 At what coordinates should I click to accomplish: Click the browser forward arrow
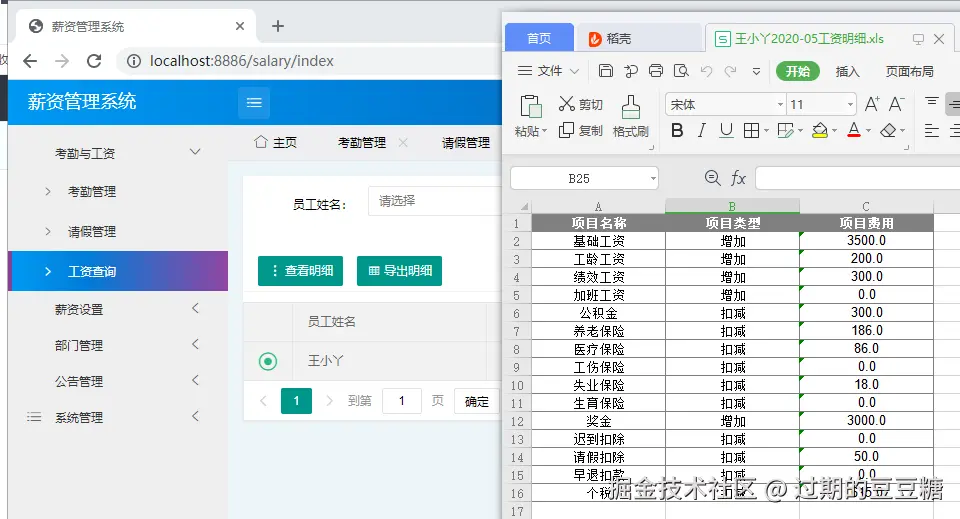[x=62, y=61]
